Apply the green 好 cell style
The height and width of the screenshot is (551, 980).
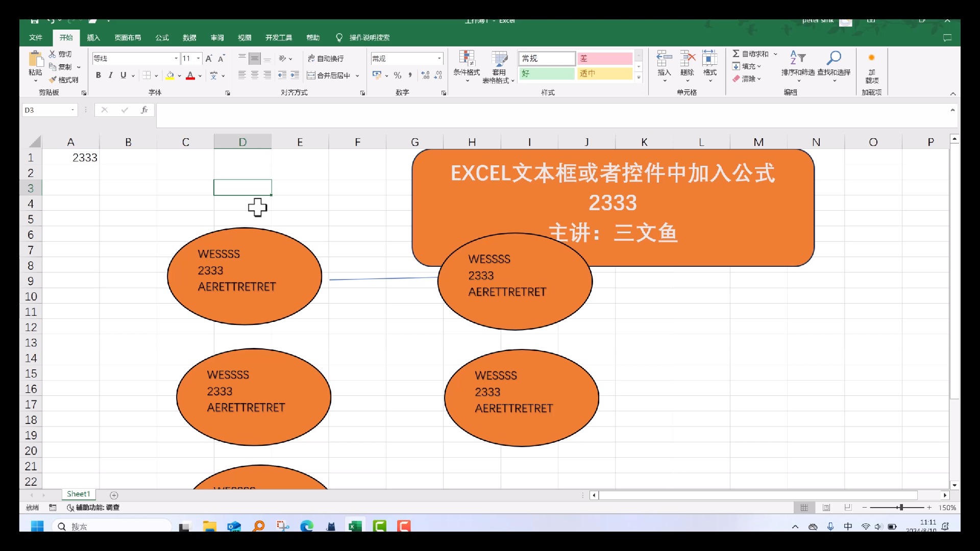(x=546, y=73)
